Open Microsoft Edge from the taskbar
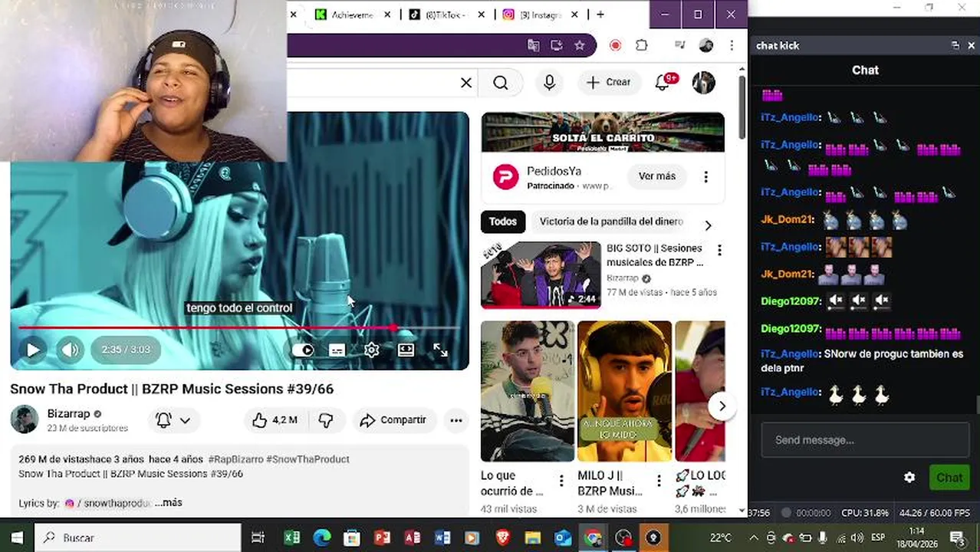Image resolution: width=980 pixels, height=552 pixels. tap(322, 537)
